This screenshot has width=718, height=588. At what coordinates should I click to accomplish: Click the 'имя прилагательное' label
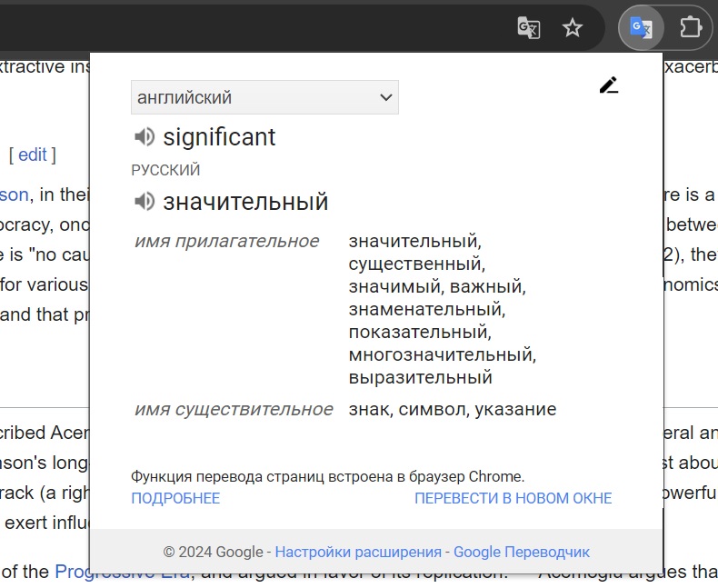coord(226,242)
